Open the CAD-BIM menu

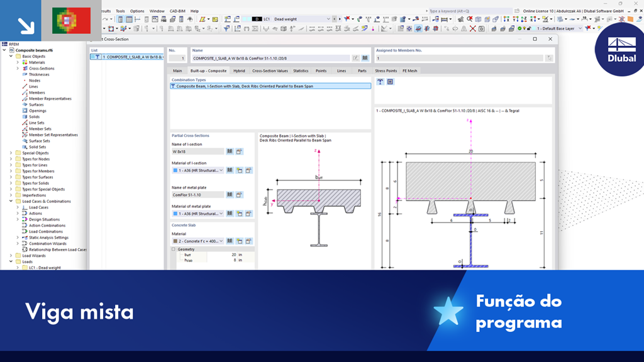point(177,11)
